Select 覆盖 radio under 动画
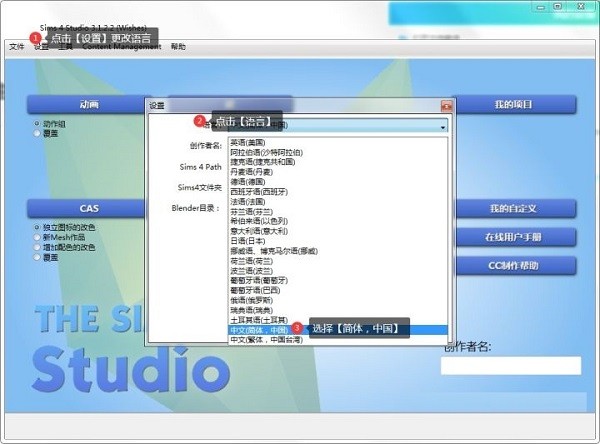600x444 pixels. pyautogui.click(x=37, y=134)
